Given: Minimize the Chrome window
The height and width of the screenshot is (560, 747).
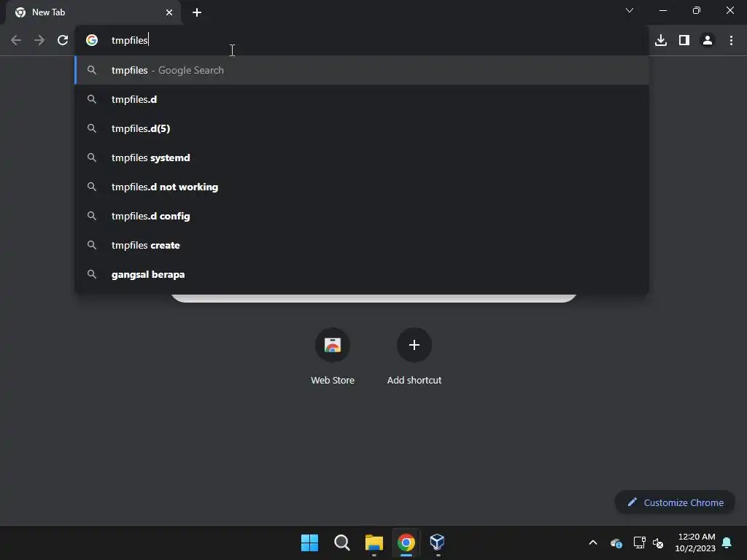Looking at the screenshot, I should pyautogui.click(x=662, y=10).
